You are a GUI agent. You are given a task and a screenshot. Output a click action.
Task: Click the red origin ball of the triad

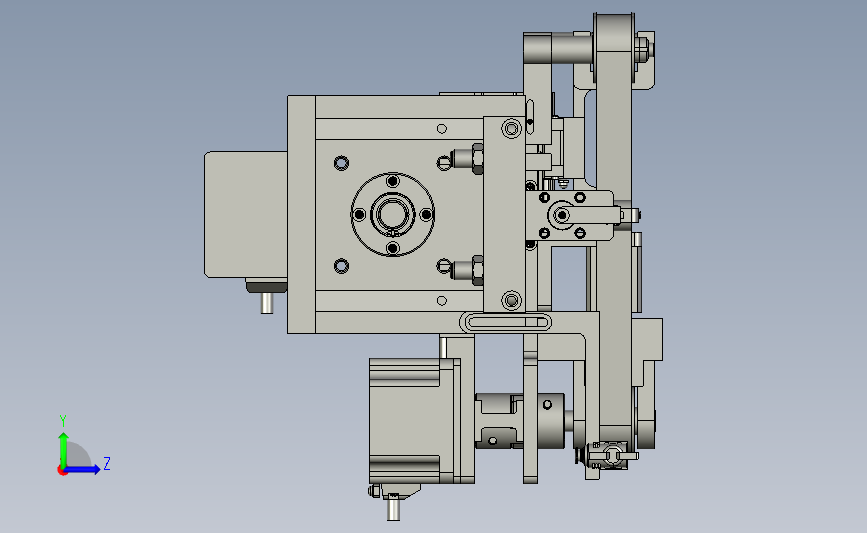point(62,471)
